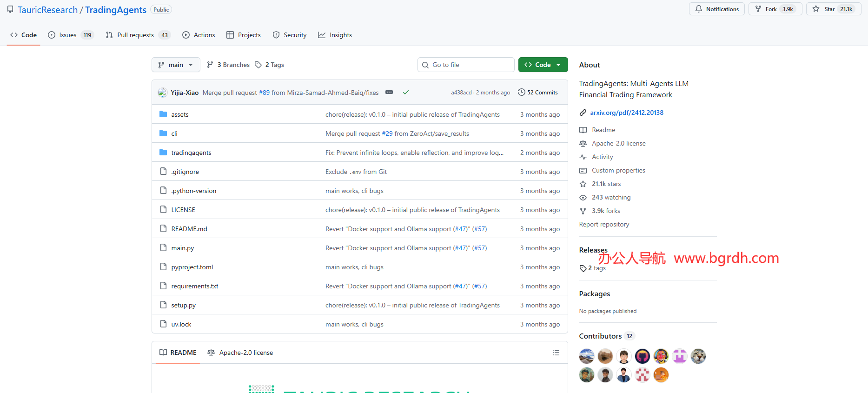868x393 pixels.
Task: Open the README outline list icon
Action: pyautogui.click(x=556, y=353)
